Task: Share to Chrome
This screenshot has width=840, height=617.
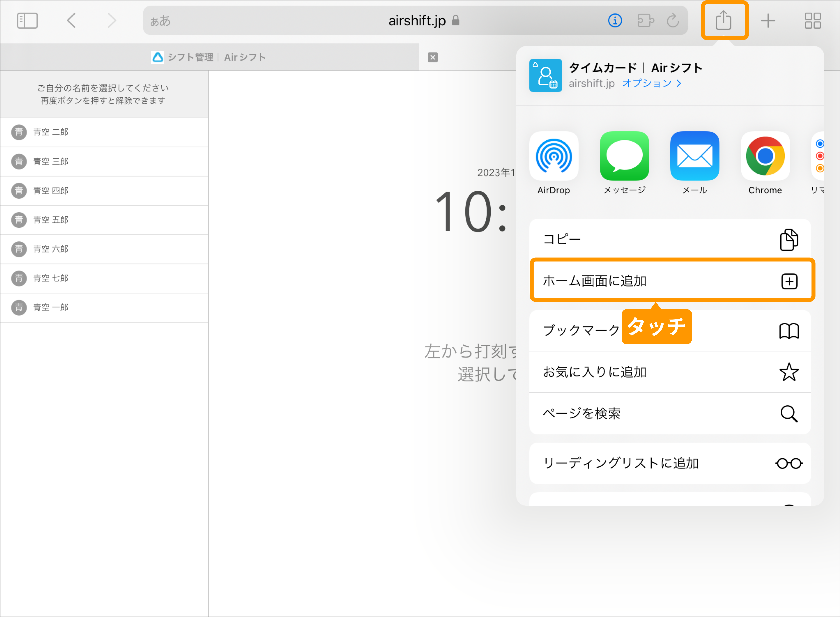Action: [x=765, y=163]
